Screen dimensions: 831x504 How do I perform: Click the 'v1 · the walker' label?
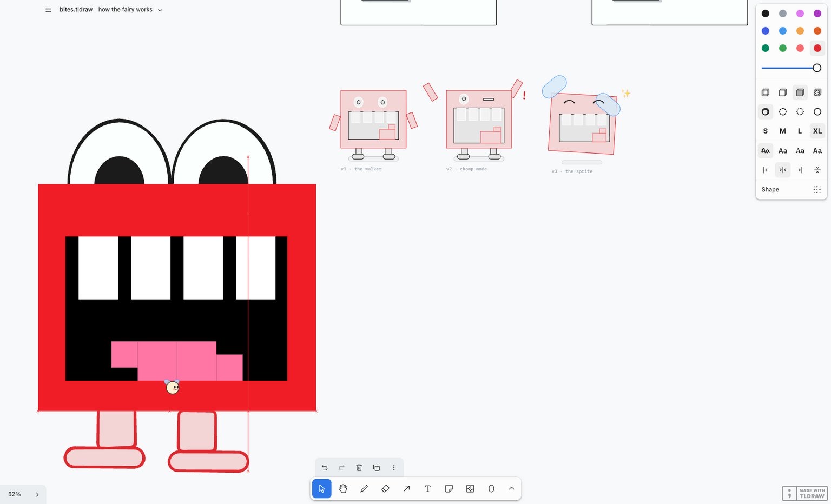[361, 169]
